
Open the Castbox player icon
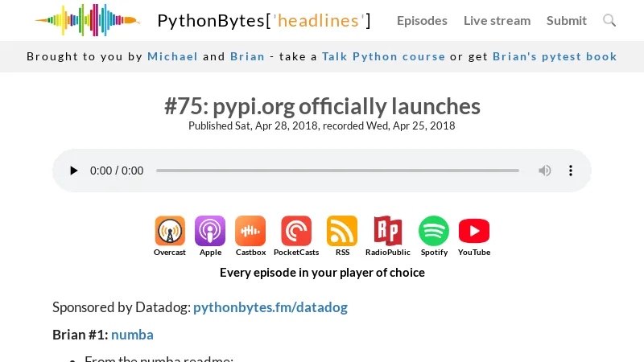250,232
